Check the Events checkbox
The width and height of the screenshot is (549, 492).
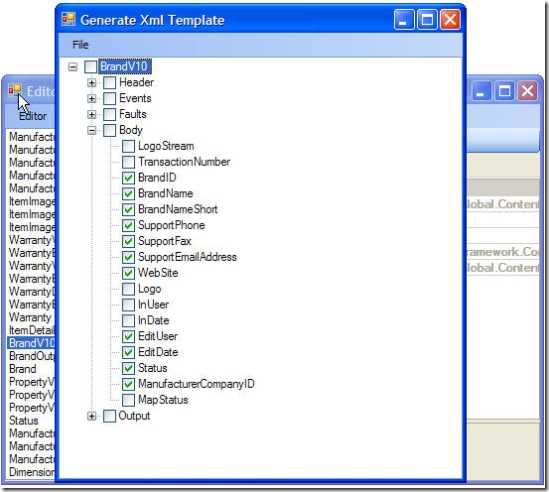tap(110, 99)
